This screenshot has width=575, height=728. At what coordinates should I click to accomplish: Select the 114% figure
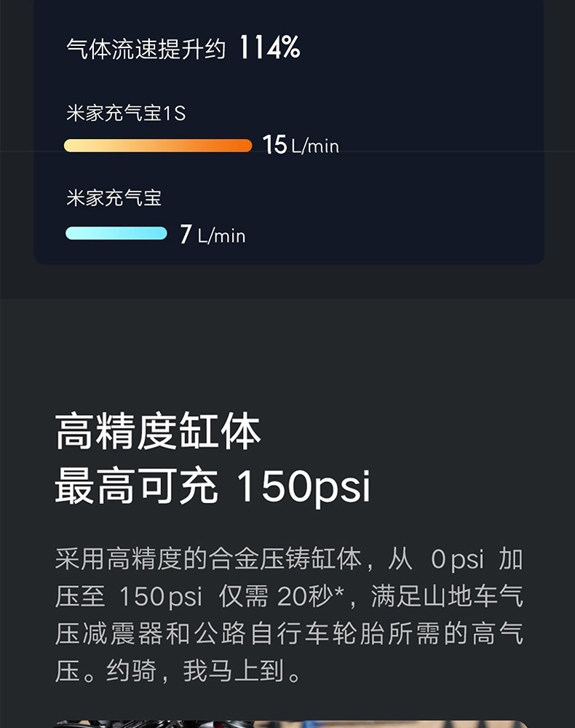[269, 49]
